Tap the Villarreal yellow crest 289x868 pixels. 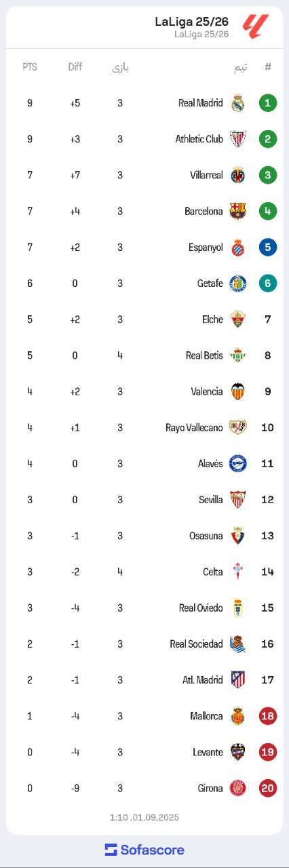coord(237,175)
